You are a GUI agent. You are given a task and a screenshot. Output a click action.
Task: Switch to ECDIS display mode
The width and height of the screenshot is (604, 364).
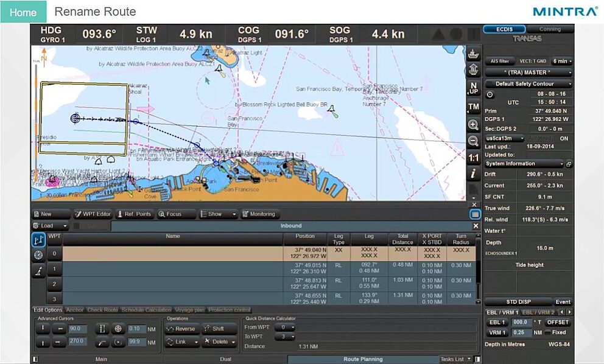504,29
